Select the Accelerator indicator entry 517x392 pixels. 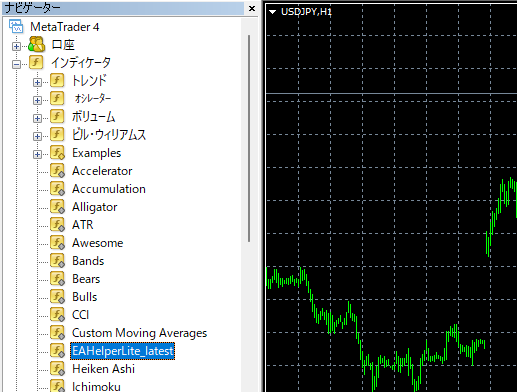[x=102, y=171]
